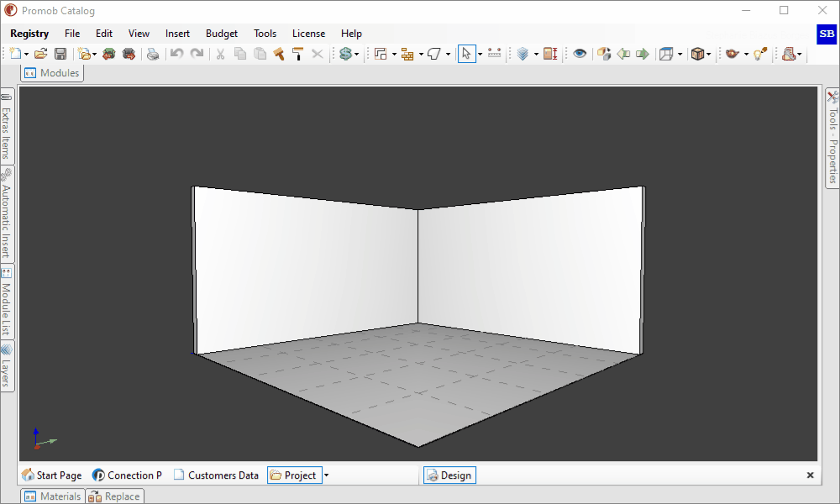Click the green right arrow icon

point(643,54)
